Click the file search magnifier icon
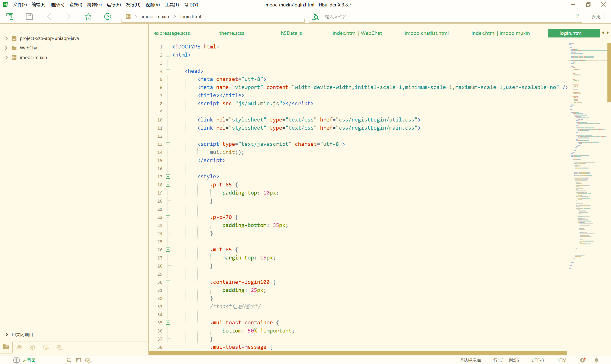This screenshot has width=611, height=364. coord(315,16)
